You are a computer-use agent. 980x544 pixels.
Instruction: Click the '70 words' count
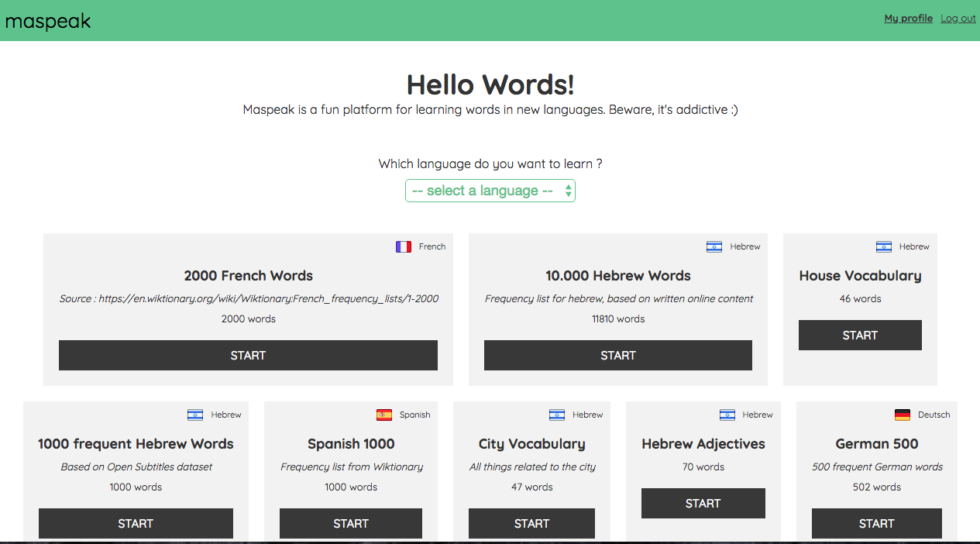click(x=703, y=467)
